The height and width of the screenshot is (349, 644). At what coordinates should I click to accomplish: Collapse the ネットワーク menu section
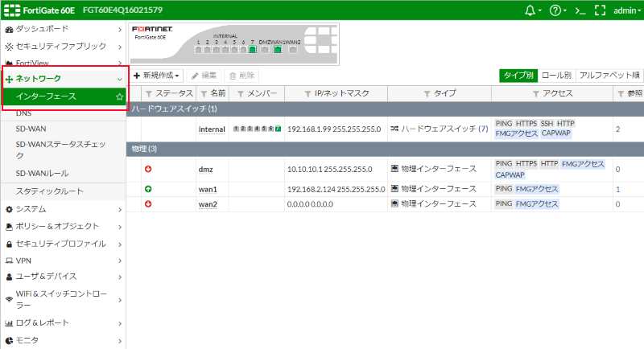point(64,78)
